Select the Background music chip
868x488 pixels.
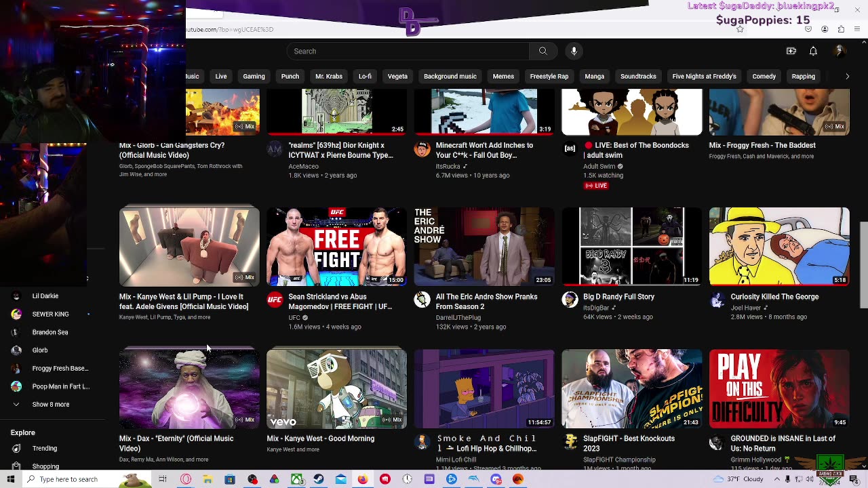click(450, 76)
